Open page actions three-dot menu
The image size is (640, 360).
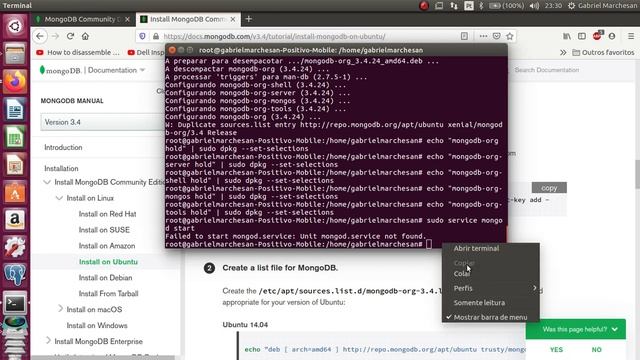pos(483,36)
